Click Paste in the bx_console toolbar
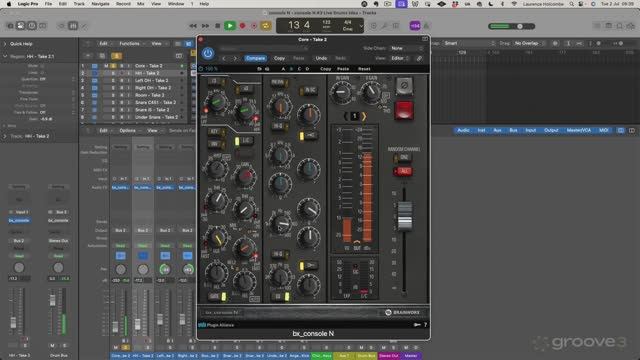 [x=343, y=69]
